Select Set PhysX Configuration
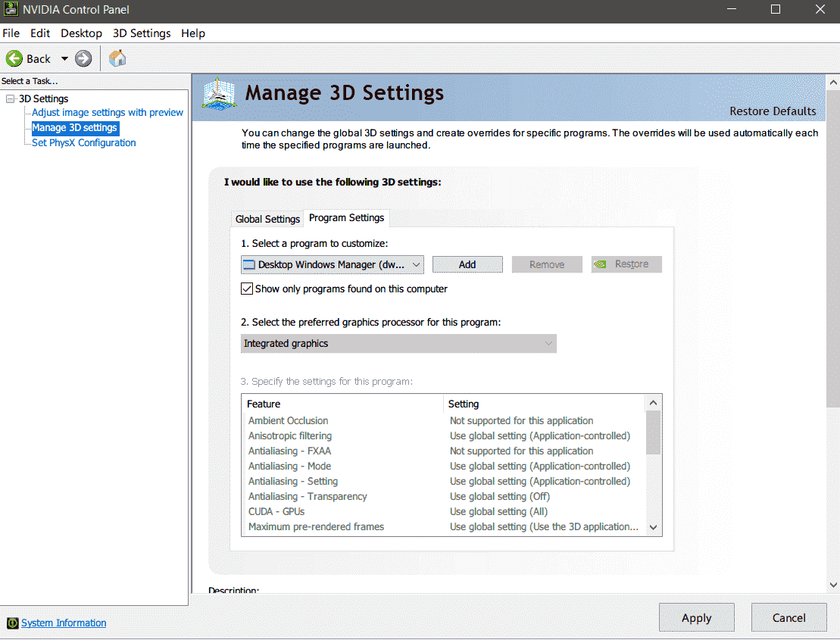This screenshot has height=640, width=840. click(x=83, y=142)
